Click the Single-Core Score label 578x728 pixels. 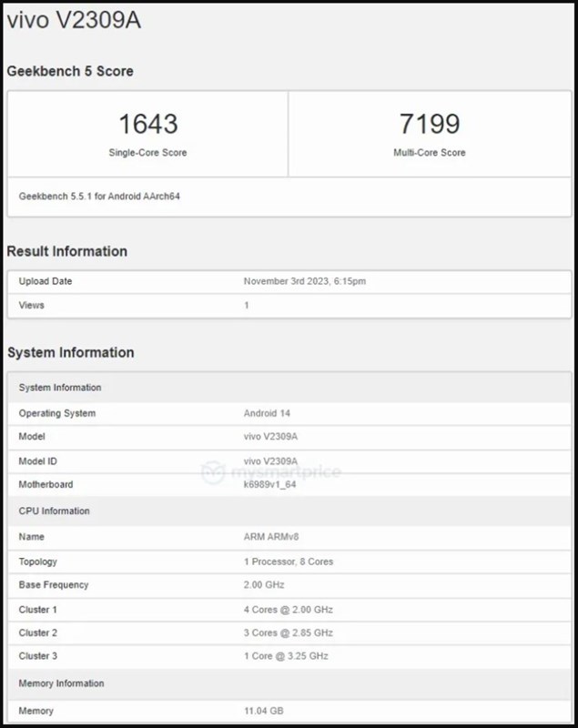[147, 152]
